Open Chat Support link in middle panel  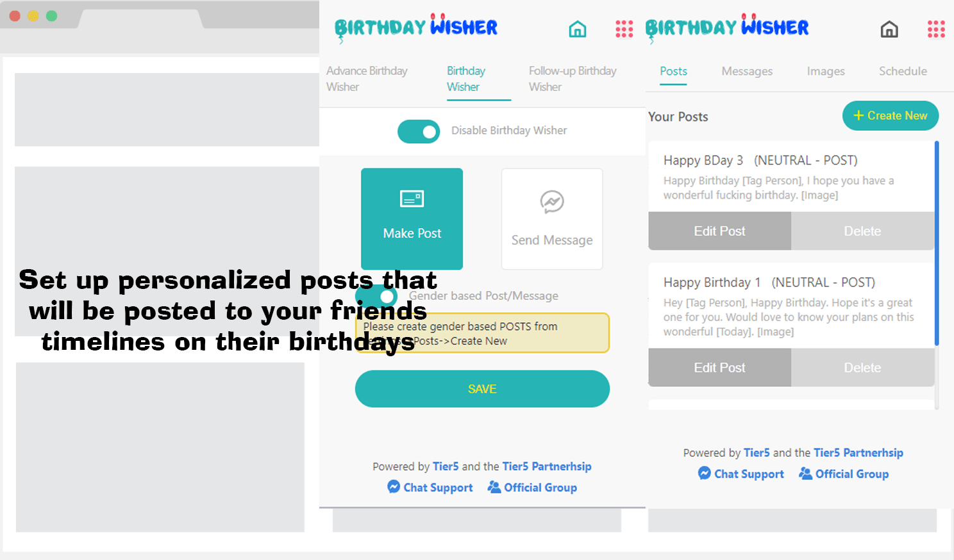pos(430,488)
